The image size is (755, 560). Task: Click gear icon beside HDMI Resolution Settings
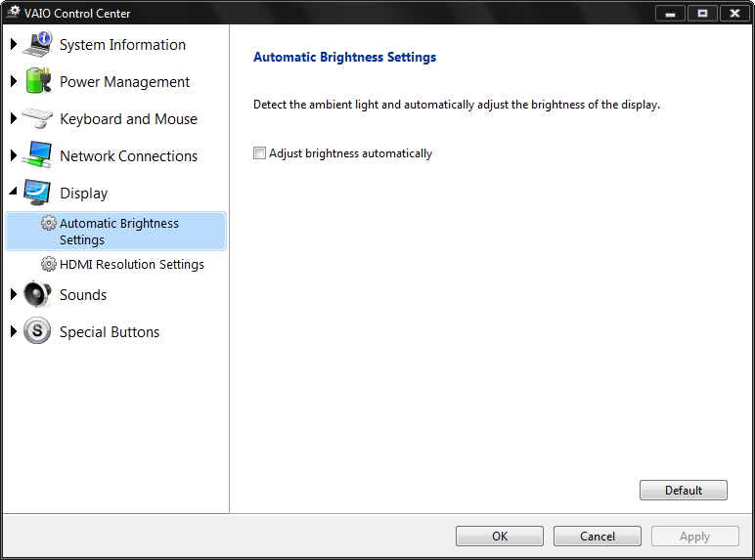click(x=49, y=264)
